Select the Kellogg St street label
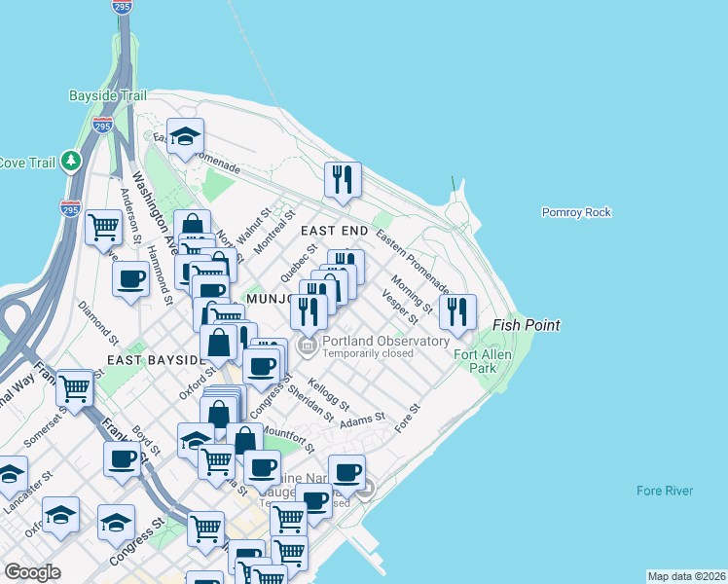The height and width of the screenshot is (584, 728). (x=328, y=394)
